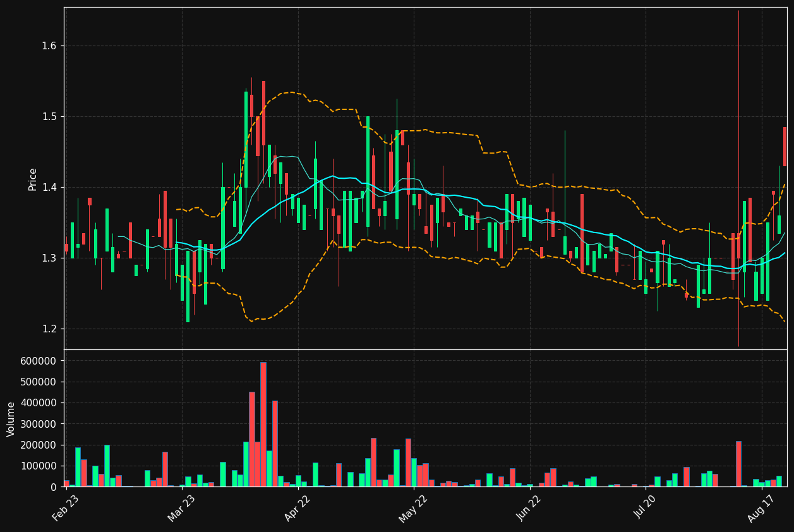This screenshot has width=794, height=532.
Task: Click the 200000 volume axis label
Action: click(x=39, y=445)
